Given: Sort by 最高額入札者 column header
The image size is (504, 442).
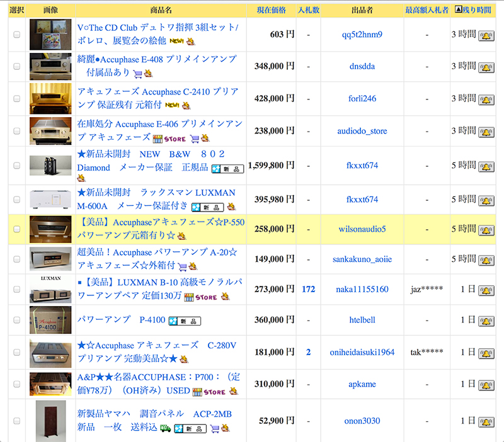Looking at the screenshot, I should click(427, 10).
